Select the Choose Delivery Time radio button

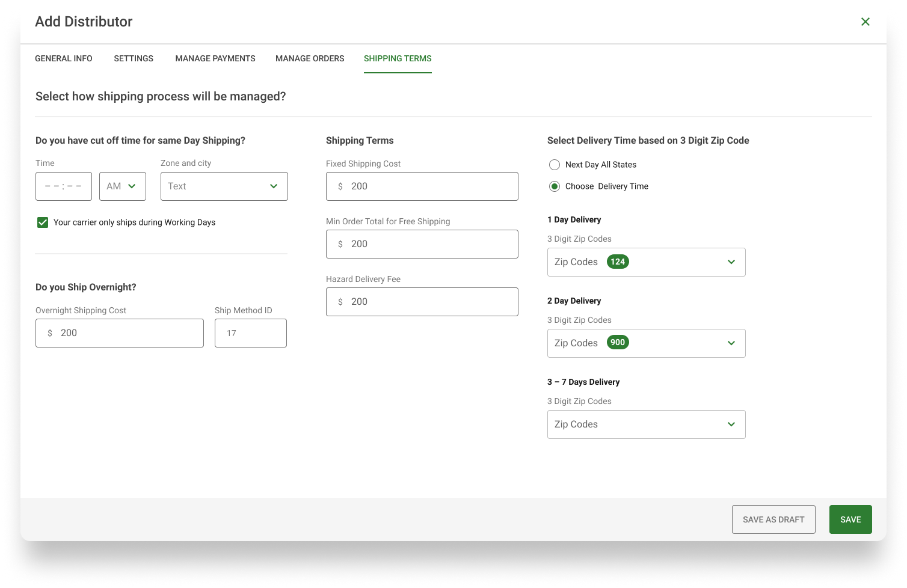coord(555,186)
